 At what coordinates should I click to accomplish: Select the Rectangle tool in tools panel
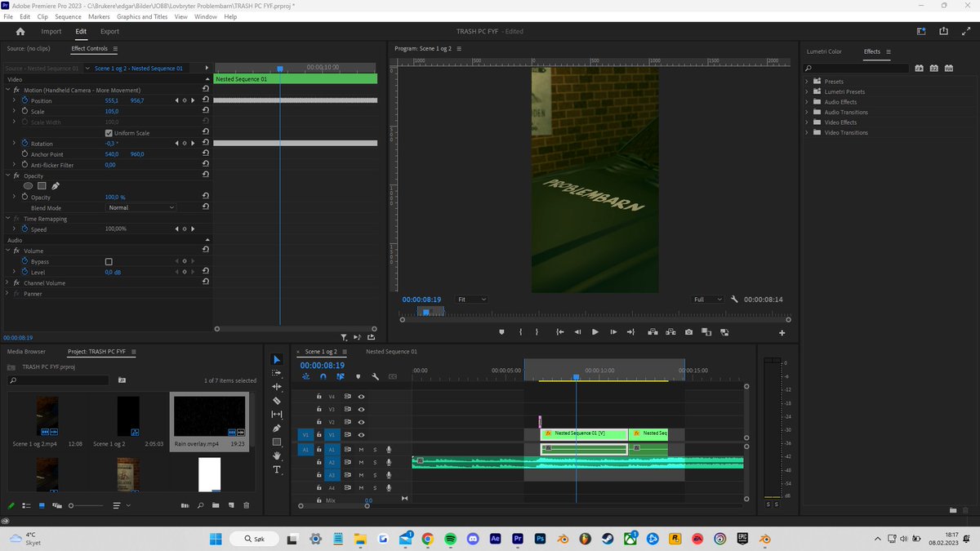pos(277,442)
